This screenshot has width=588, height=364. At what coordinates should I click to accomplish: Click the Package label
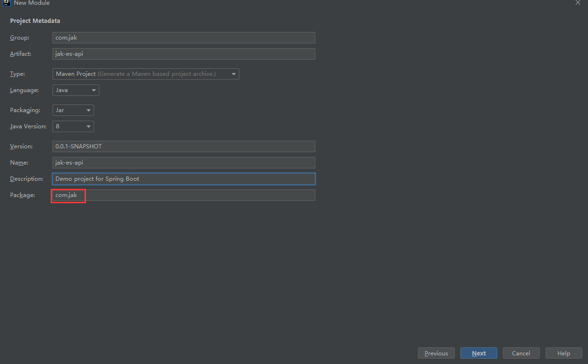point(22,195)
